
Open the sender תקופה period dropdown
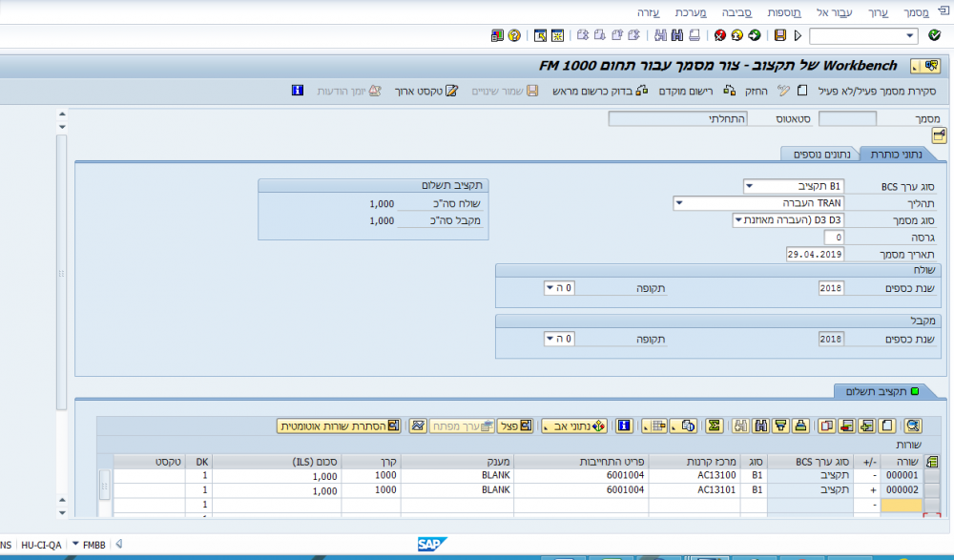[x=550, y=288]
